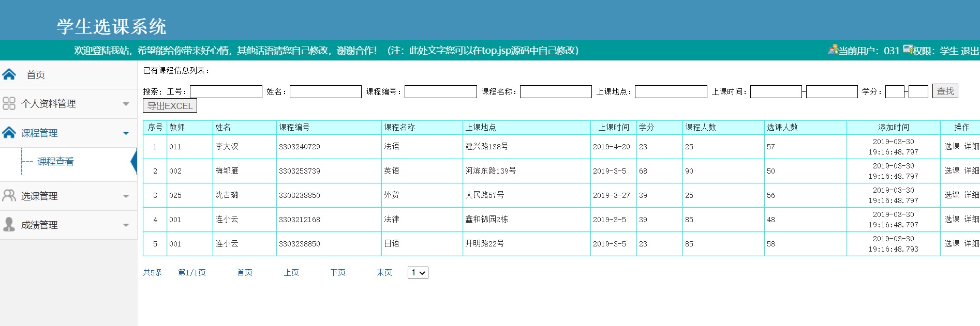Viewport: 980px width, 326px height.
Task: Go to 末页 last page
Action: tap(384, 272)
